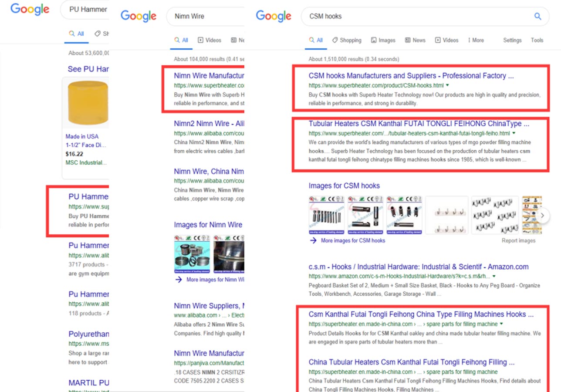This screenshot has width=561, height=392.
Task: Click the yellow PU hammer product image
Action: point(88,104)
